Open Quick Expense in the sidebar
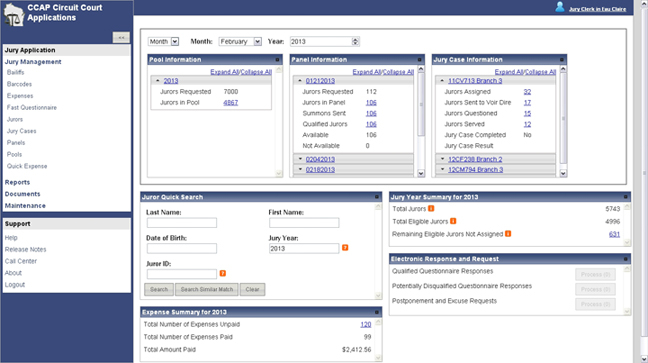This screenshot has height=363, width=648. pos(27,166)
